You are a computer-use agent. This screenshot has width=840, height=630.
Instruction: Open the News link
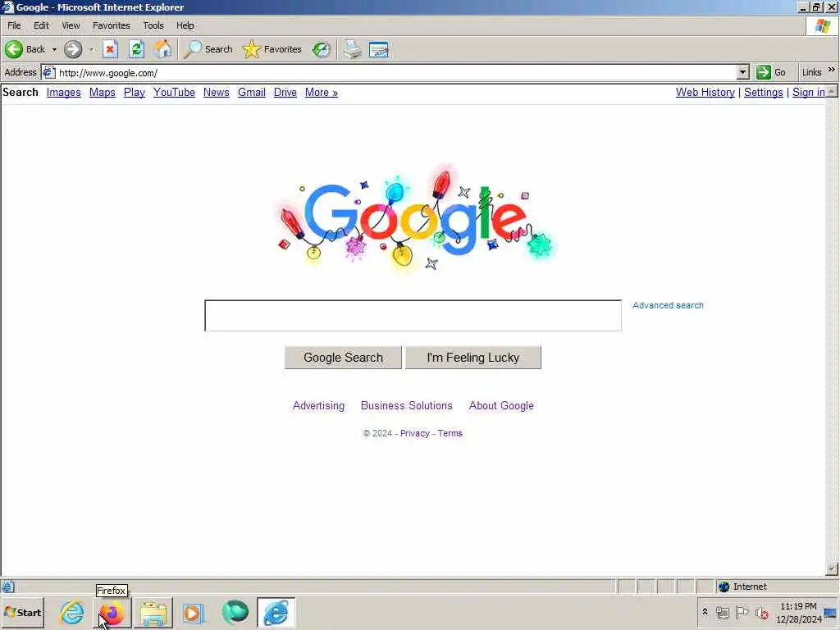click(217, 92)
